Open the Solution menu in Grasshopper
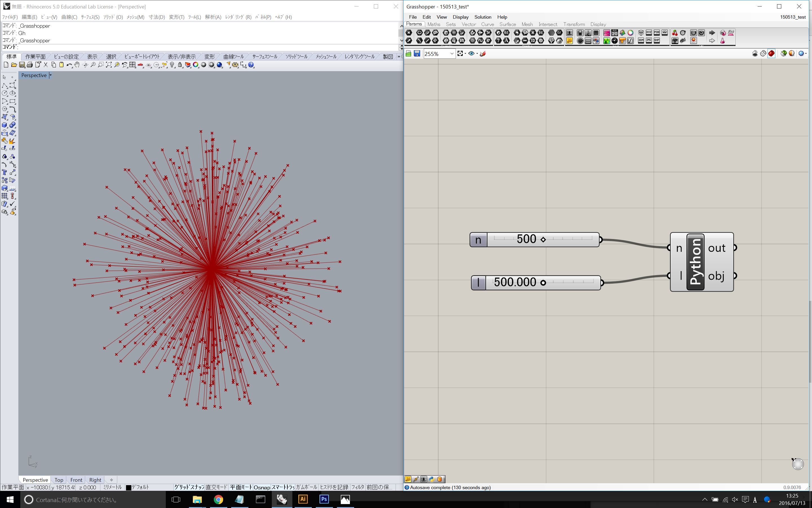Viewport: 812px width, 508px height. (483, 17)
